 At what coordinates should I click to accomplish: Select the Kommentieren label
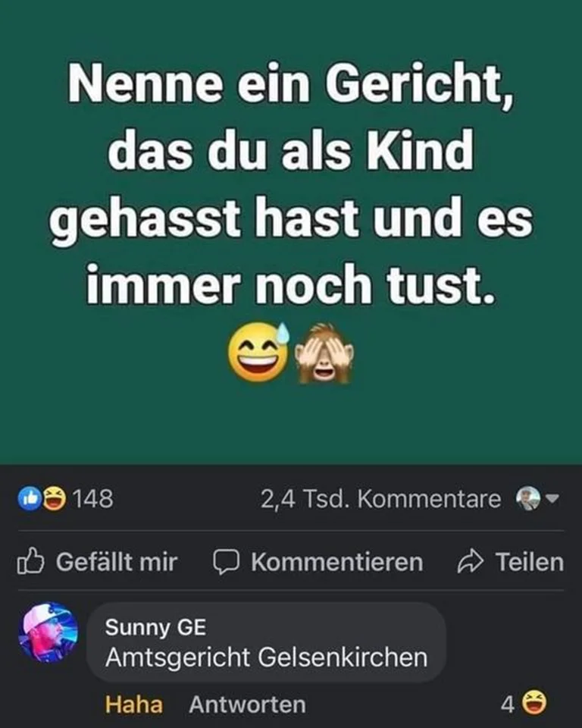click(337, 562)
